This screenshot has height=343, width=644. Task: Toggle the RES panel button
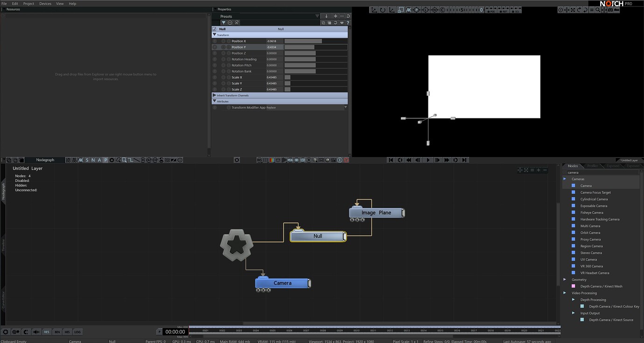47,332
